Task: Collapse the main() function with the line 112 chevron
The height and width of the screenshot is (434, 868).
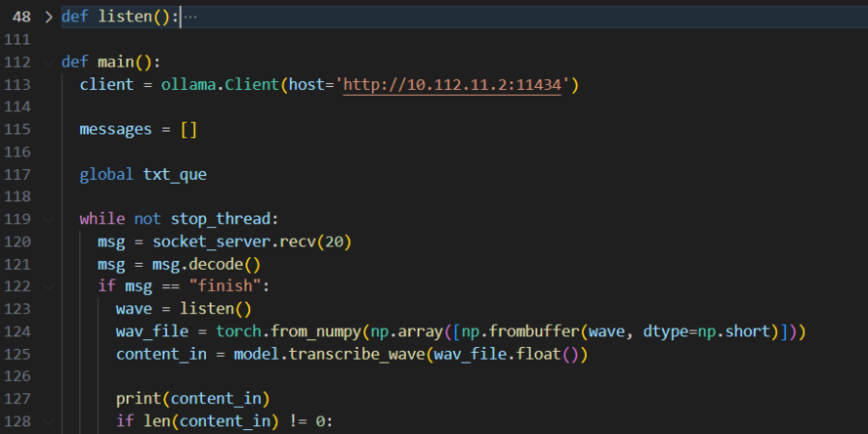Action: pyautogui.click(x=49, y=62)
